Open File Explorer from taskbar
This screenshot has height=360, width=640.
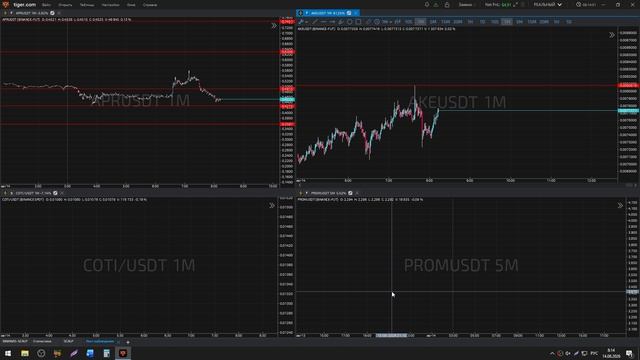25,353
